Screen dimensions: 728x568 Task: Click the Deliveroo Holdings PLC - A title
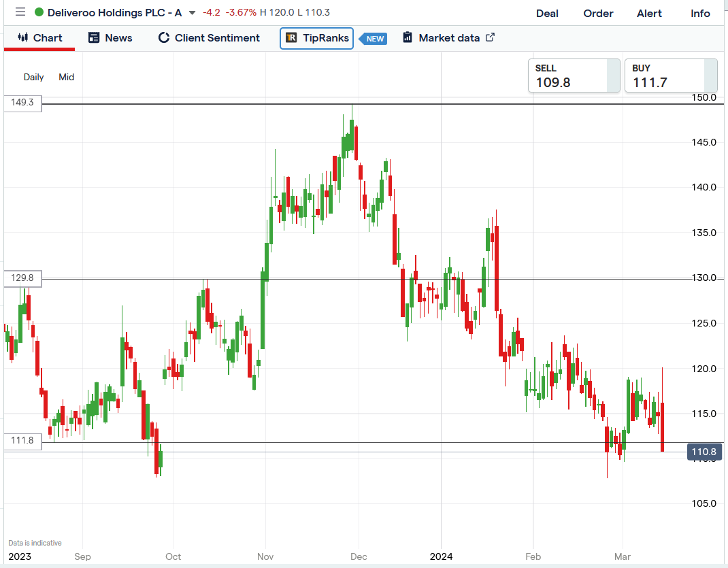tap(115, 12)
